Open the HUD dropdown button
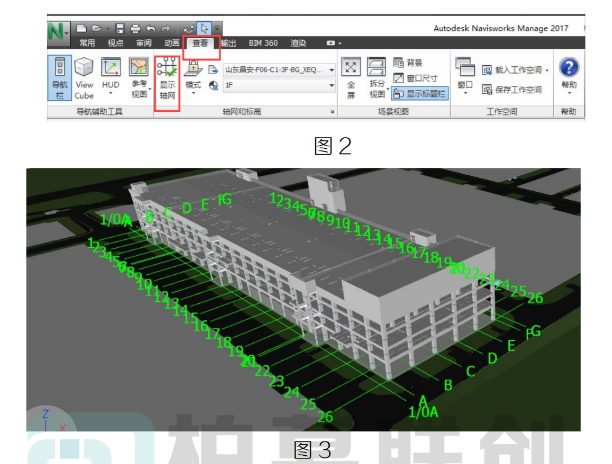Viewport: 612px width, 464px height. [110, 76]
